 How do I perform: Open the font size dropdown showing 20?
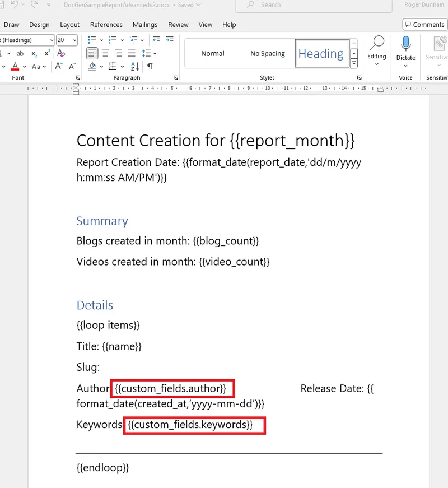click(x=76, y=40)
